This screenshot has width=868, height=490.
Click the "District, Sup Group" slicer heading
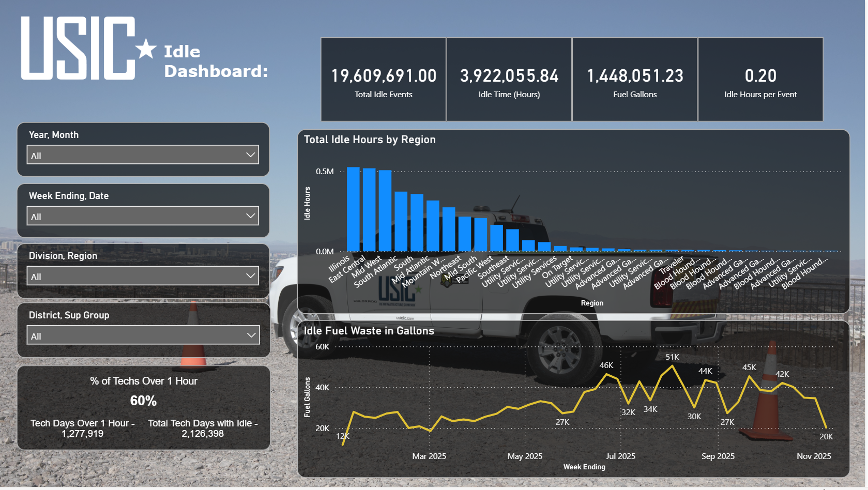(x=69, y=315)
